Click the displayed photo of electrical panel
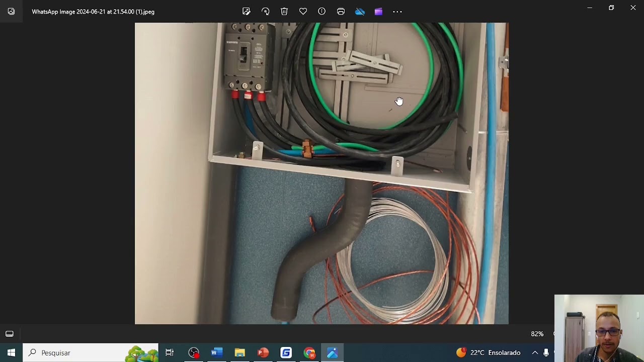Screen dimensions: 644x362 (x=321, y=173)
